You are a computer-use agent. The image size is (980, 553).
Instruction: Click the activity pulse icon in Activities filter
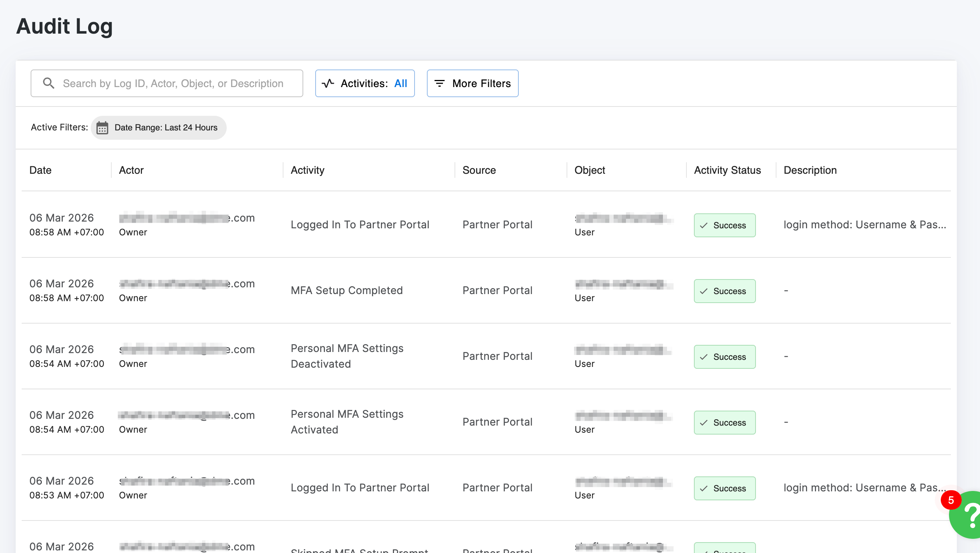328,83
